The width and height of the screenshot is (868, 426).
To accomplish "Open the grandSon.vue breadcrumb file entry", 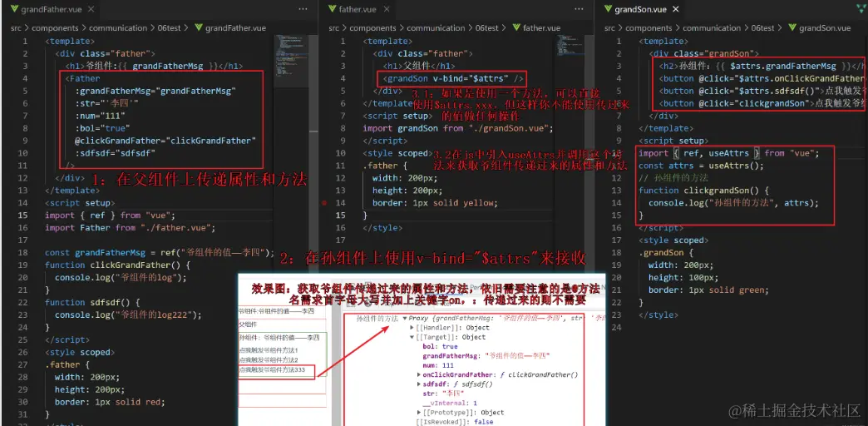I will pyautogui.click(x=825, y=28).
